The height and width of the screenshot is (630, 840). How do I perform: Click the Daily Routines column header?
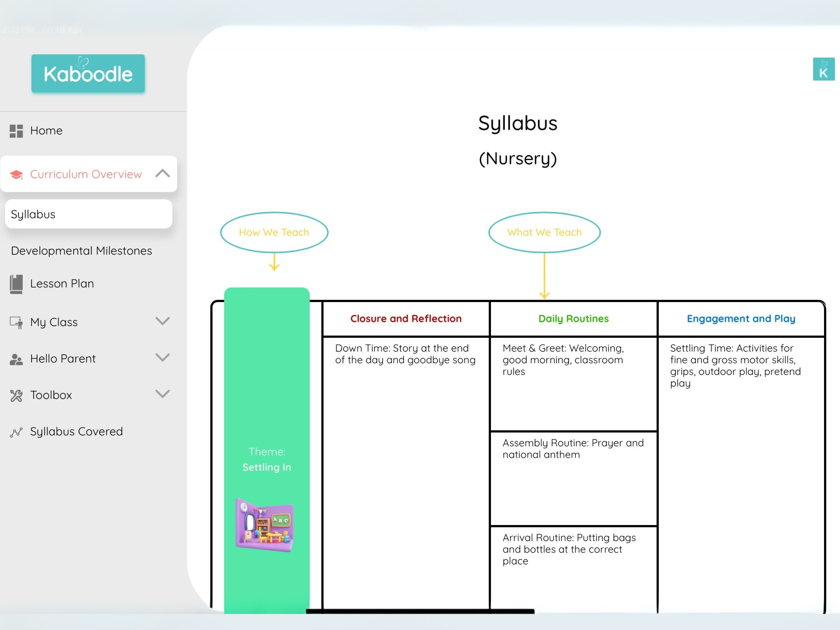coord(573,318)
